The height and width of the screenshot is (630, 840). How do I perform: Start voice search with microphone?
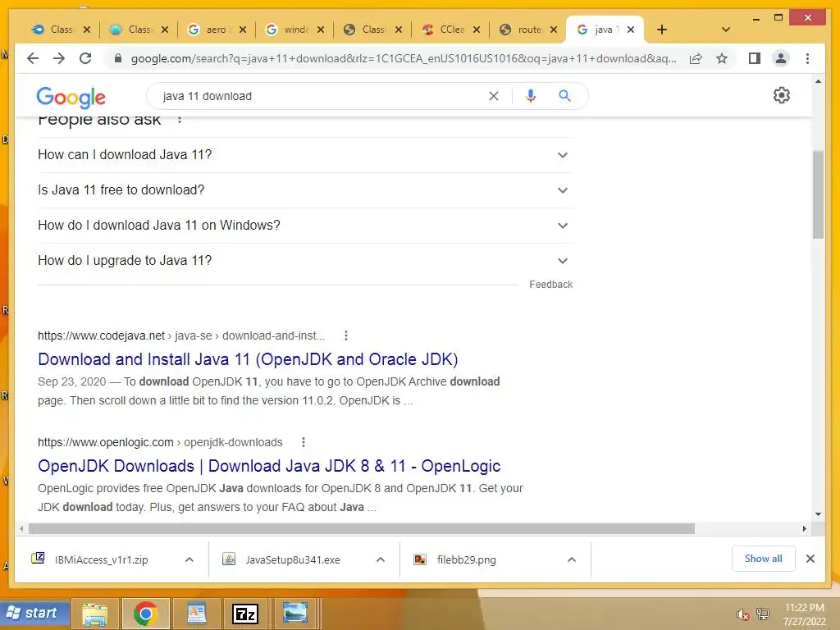(x=531, y=96)
